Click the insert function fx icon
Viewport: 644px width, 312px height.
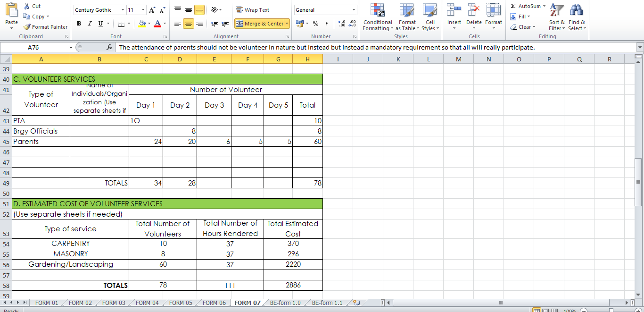click(109, 47)
